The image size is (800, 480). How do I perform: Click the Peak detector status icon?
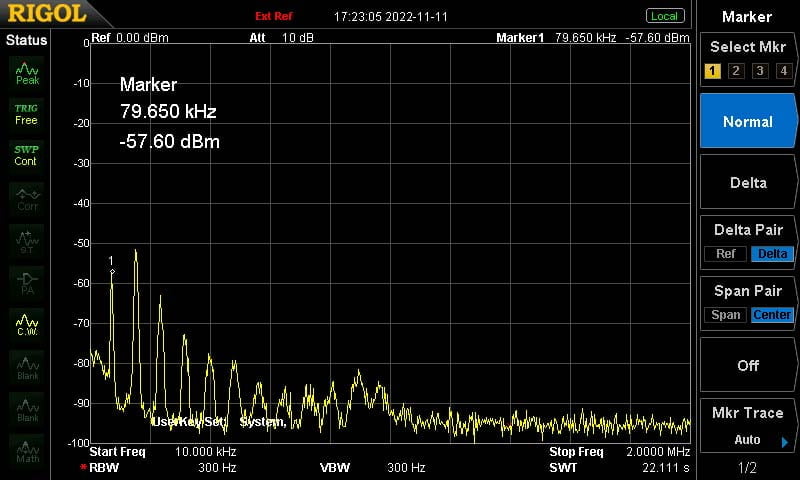(x=27, y=74)
